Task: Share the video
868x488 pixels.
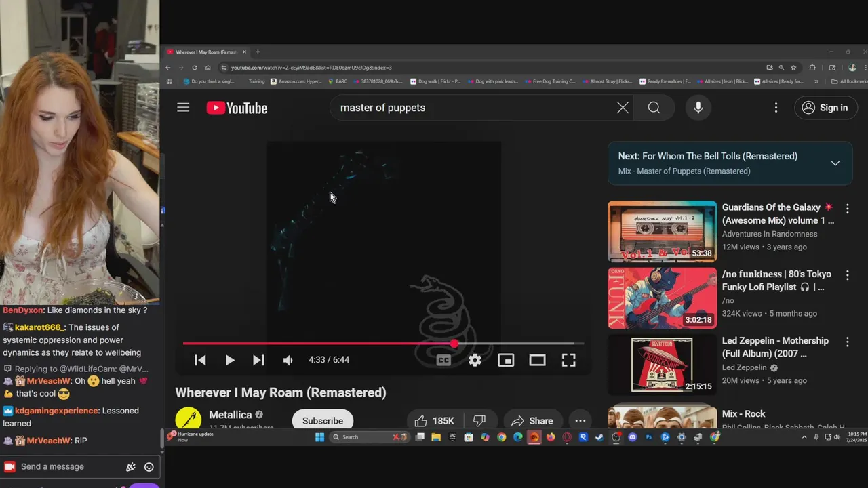Action: pyautogui.click(x=532, y=421)
